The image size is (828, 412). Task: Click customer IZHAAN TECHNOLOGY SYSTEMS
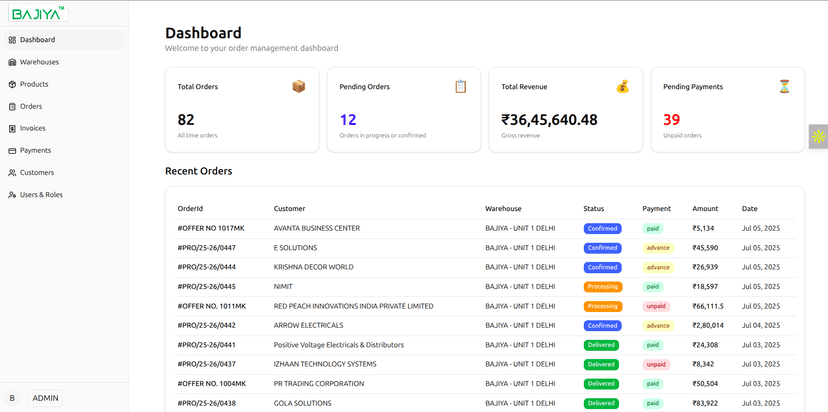[325, 364]
